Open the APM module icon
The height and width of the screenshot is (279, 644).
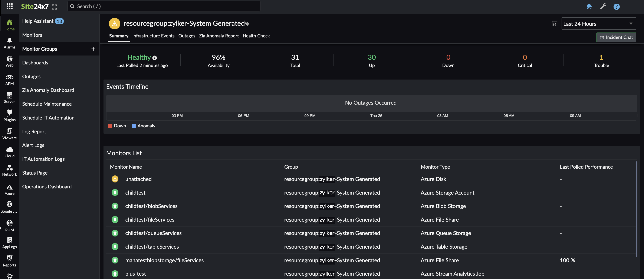click(10, 80)
